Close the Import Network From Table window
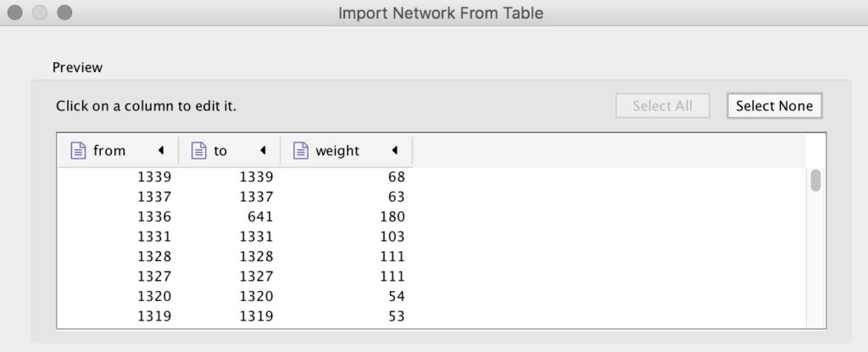The height and width of the screenshot is (352, 868). [15, 12]
